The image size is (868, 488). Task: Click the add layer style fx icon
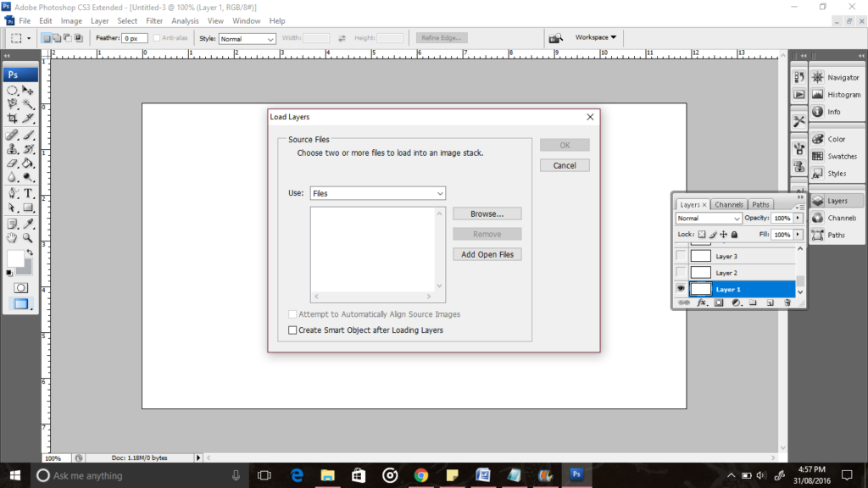(x=701, y=302)
